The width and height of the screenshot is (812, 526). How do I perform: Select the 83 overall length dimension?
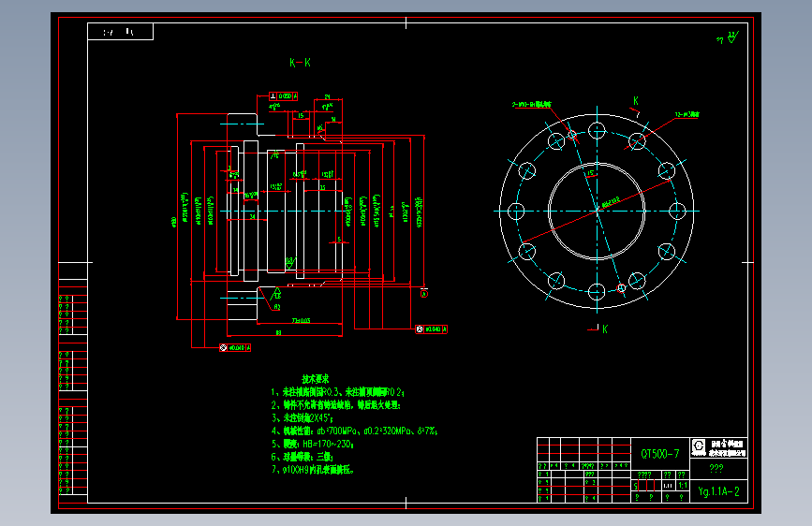click(278, 332)
